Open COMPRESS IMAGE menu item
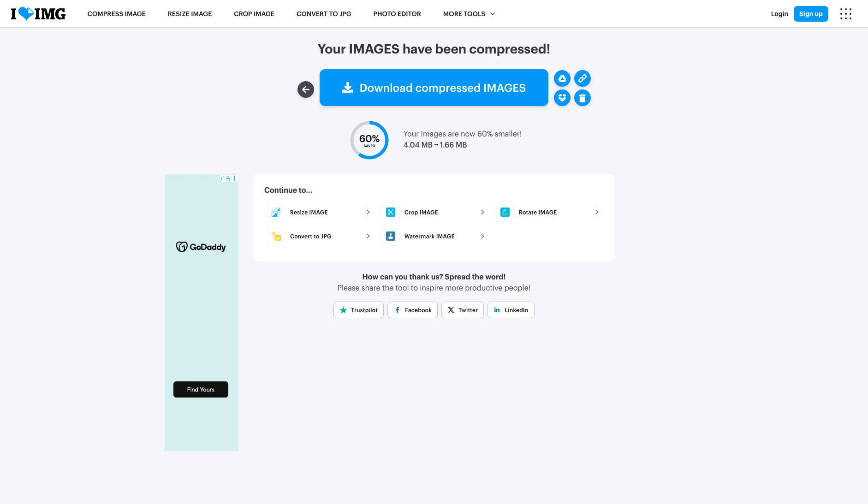Image resolution: width=868 pixels, height=504 pixels. click(116, 14)
